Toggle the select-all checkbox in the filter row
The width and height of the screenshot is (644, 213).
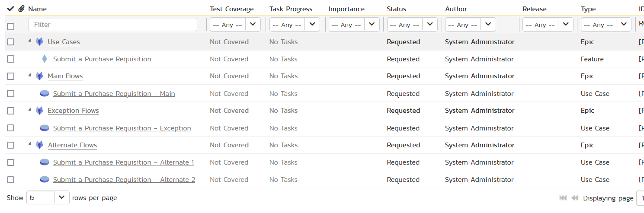point(11,26)
